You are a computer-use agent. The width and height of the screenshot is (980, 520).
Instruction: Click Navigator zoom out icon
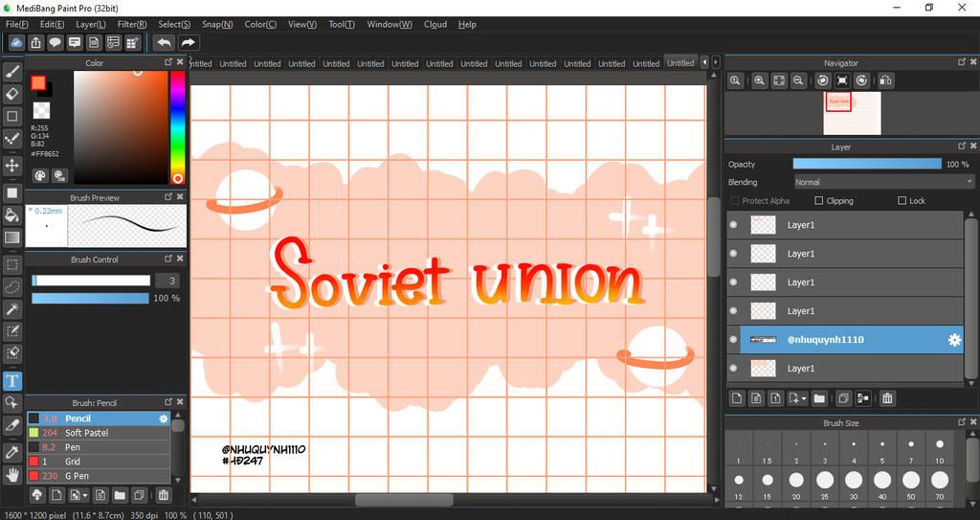pos(798,80)
